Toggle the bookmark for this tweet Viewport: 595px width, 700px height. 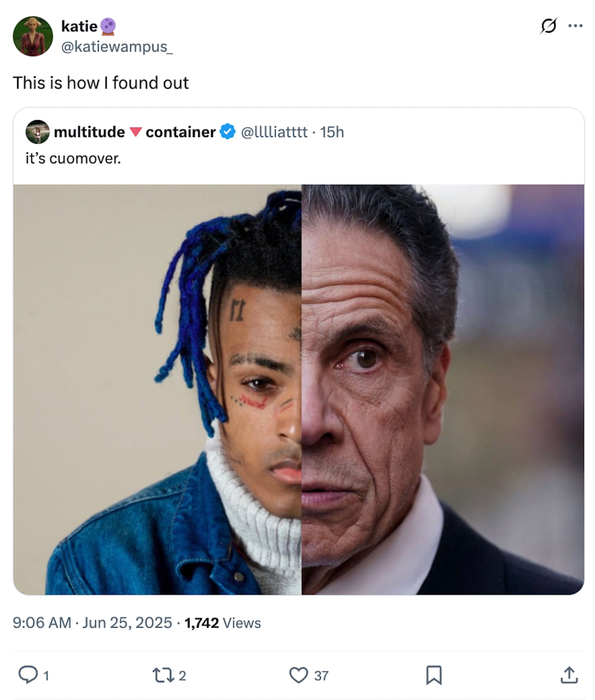(434, 675)
